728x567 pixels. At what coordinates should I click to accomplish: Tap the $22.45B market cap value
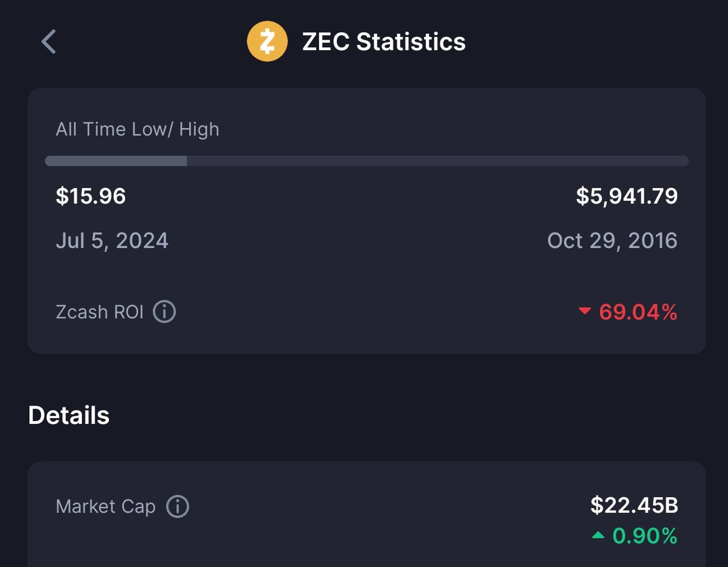tap(635, 505)
